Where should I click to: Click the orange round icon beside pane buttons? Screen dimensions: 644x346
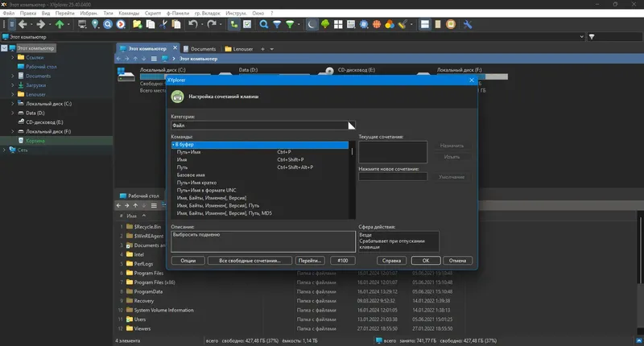click(x=451, y=25)
